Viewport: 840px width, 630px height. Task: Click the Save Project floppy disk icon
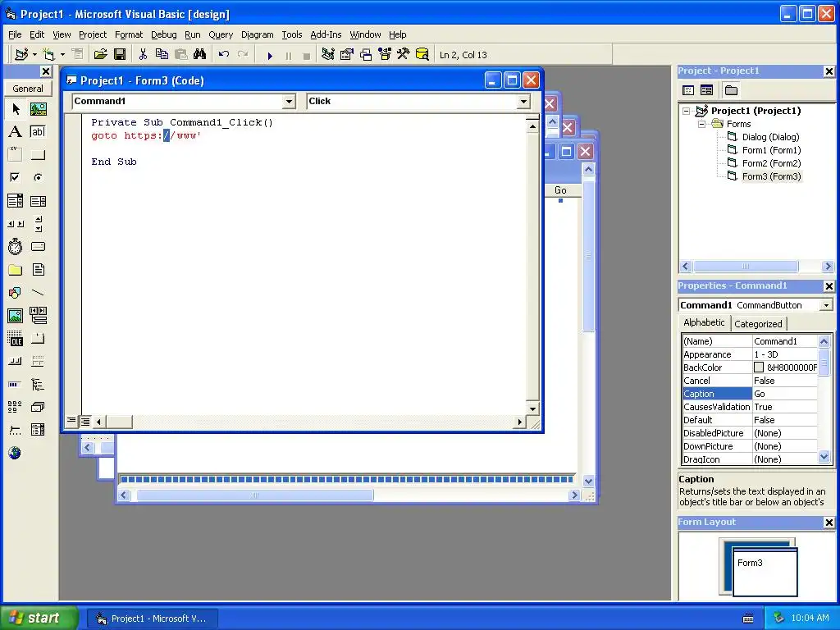(120, 55)
